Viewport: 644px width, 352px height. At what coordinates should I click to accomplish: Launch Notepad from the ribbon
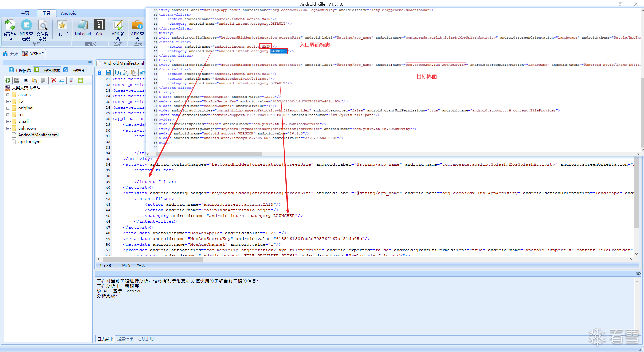click(83, 28)
